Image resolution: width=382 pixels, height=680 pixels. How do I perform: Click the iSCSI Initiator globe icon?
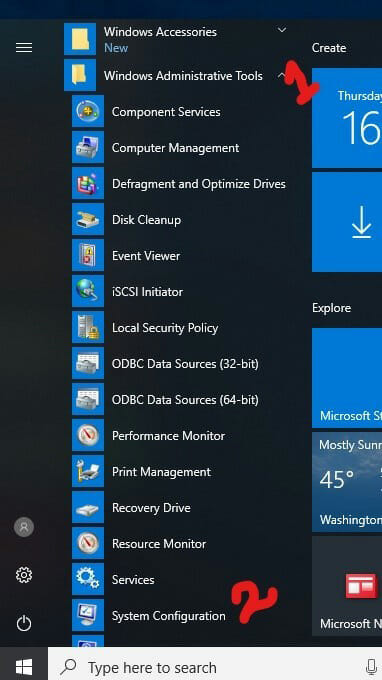[88, 291]
